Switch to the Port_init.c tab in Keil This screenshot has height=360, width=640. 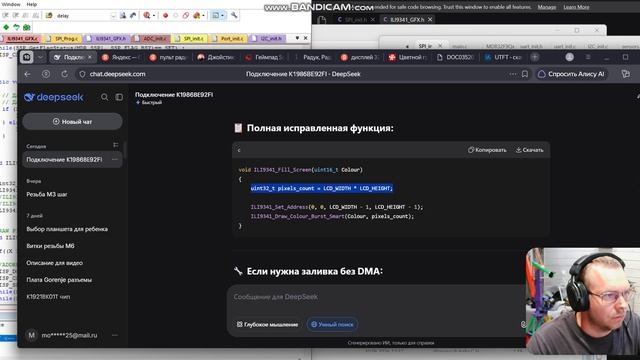click(228, 38)
